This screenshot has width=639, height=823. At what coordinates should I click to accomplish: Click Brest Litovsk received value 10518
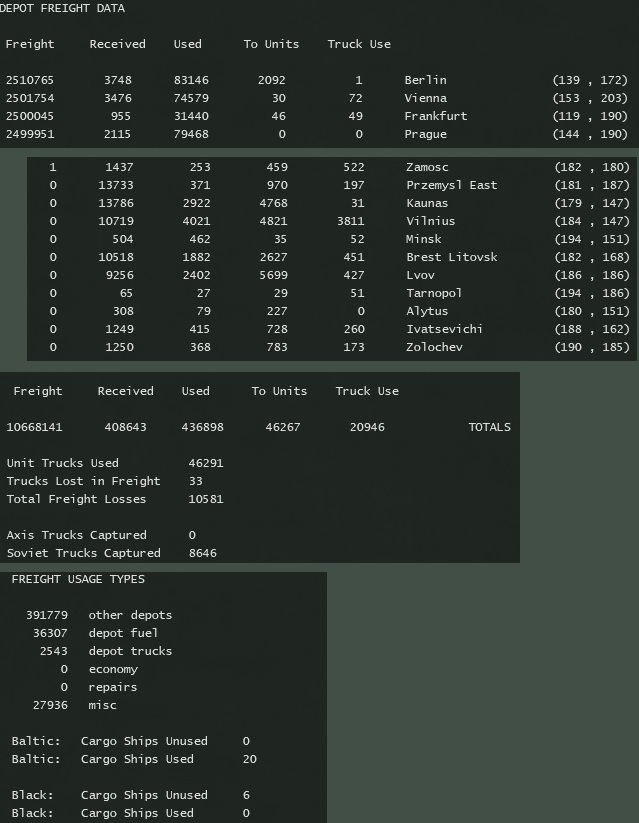116,257
